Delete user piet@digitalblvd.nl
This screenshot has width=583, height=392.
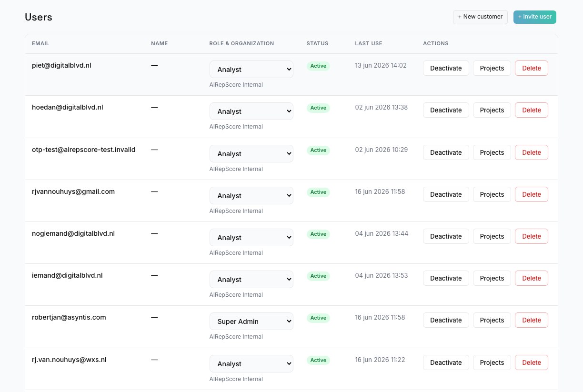pos(532,68)
